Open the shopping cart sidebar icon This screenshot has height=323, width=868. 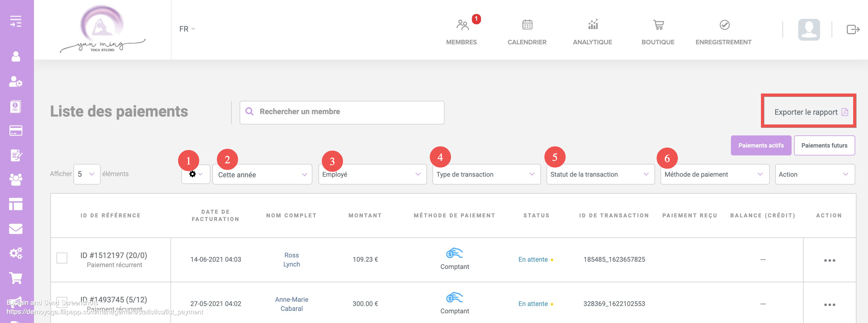(x=16, y=278)
